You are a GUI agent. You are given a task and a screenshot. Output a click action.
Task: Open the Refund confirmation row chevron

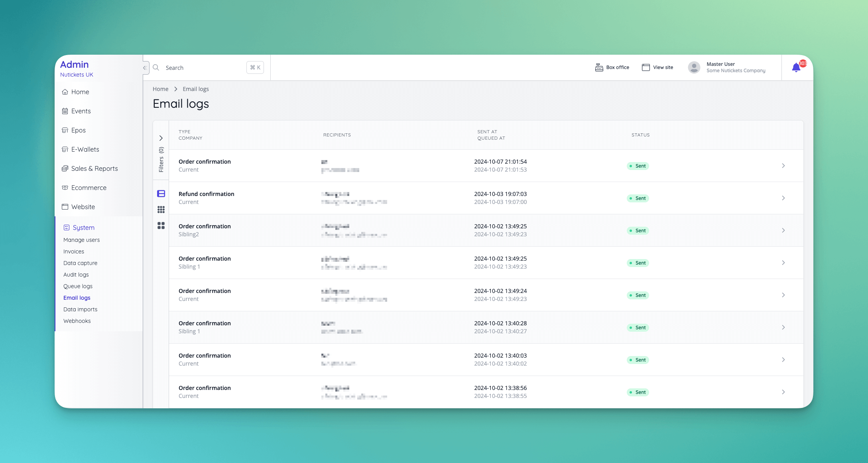point(783,198)
